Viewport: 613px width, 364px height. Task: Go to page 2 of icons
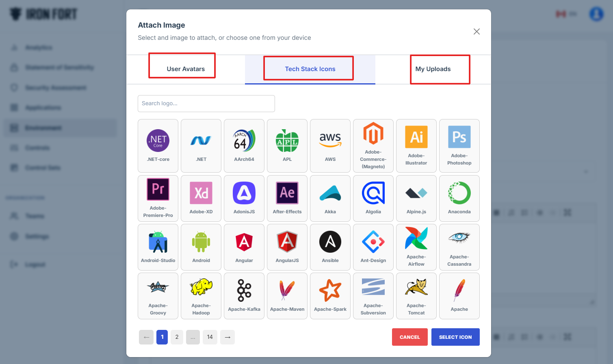pyautogui.click(x=177, y=337)
